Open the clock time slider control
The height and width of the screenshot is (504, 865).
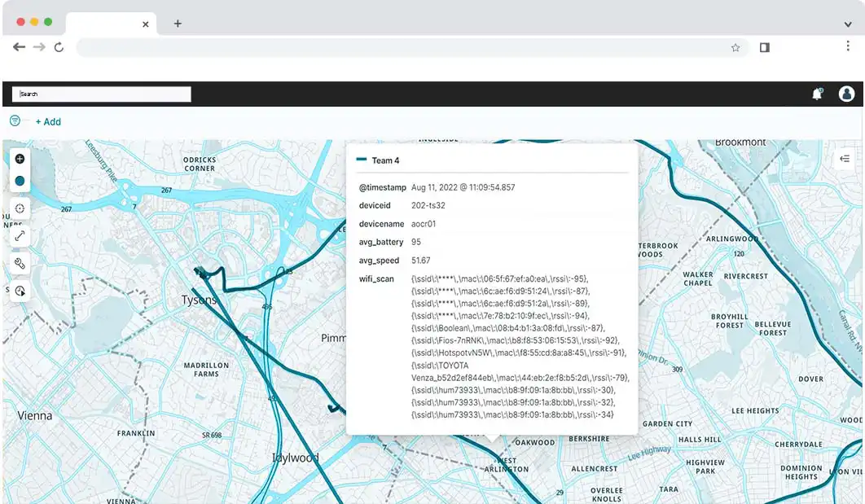[20, 291]
